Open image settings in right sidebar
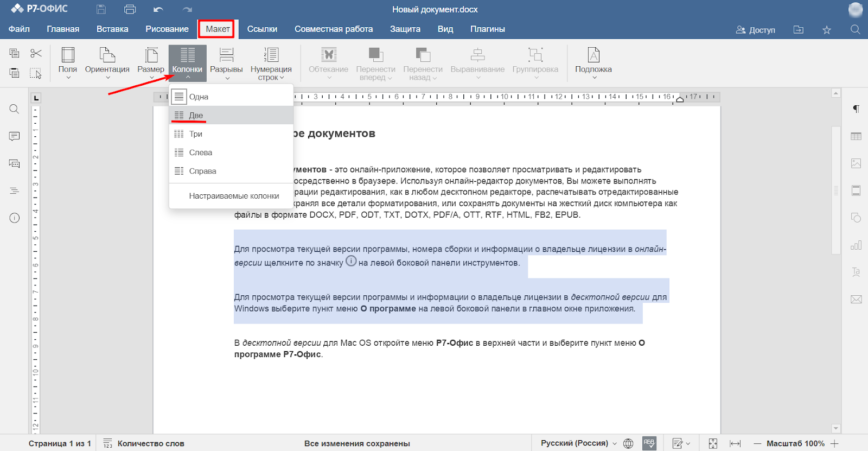868x451 pixels. point(856,163)
